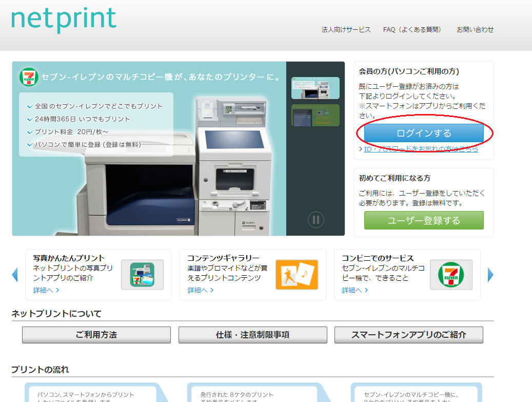The height and width of the screenshot is (402, 532).
Task: Click the 7-Eleven logo in banner
Action: pos(29,77)
